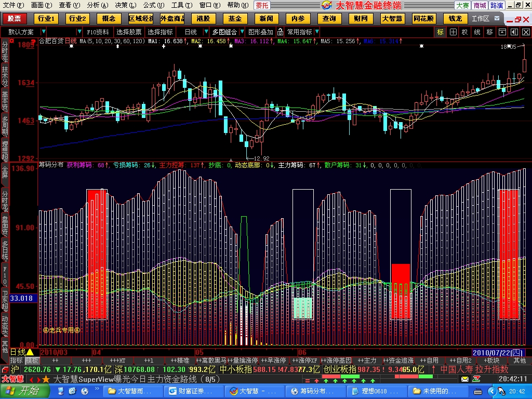Open the 查看(V) menu
The image size is (532, 399).
click(x=69, y=5)
